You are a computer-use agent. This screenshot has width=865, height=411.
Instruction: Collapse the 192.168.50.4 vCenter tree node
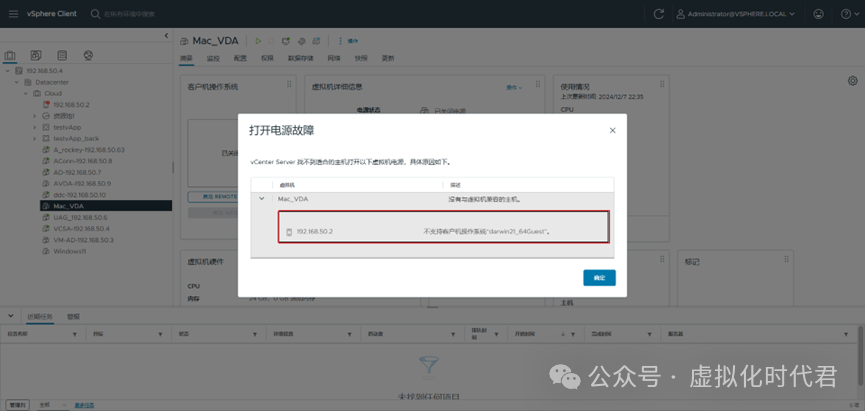[x=7, y=71]
